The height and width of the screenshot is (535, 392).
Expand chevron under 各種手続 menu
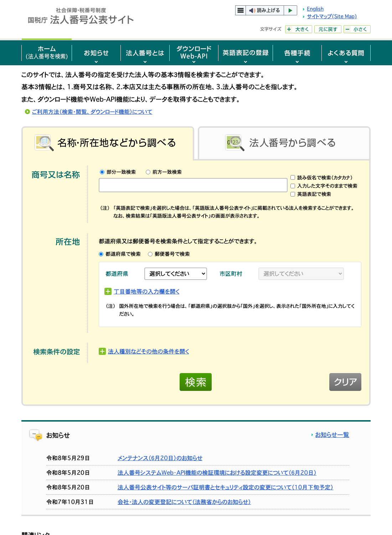(297, 62)
